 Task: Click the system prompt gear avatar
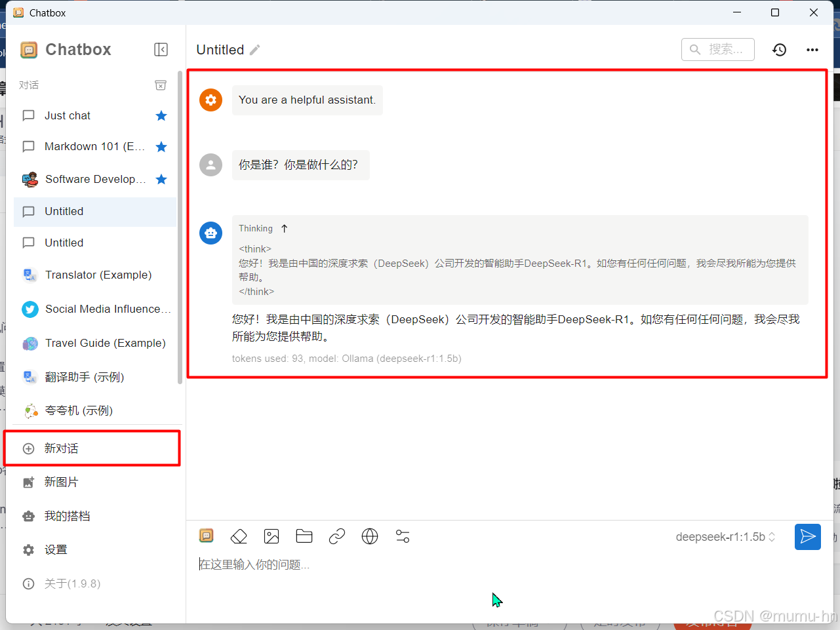coord(210,100)
